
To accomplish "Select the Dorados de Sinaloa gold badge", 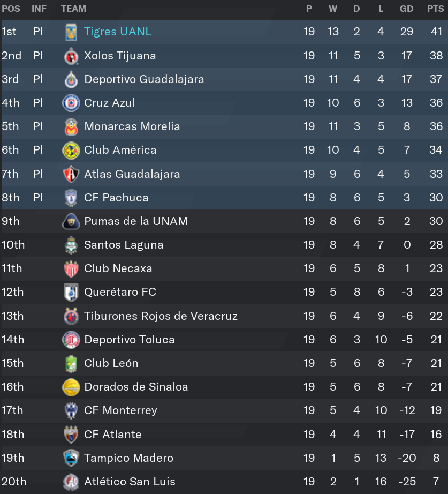I will [x=71, y=387].
